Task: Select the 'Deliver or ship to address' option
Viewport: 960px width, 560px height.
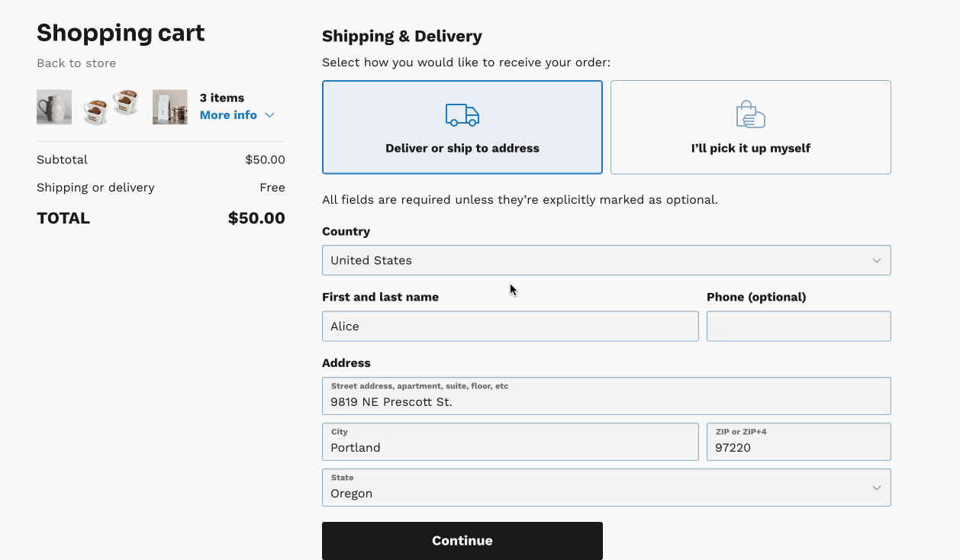Action: (x=462, y=127)
